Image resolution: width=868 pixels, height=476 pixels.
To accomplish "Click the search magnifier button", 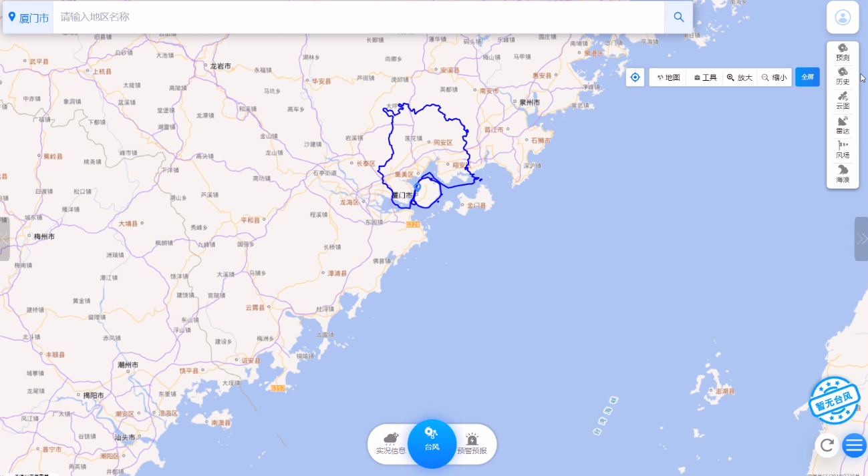I will (x=678, y=17).
